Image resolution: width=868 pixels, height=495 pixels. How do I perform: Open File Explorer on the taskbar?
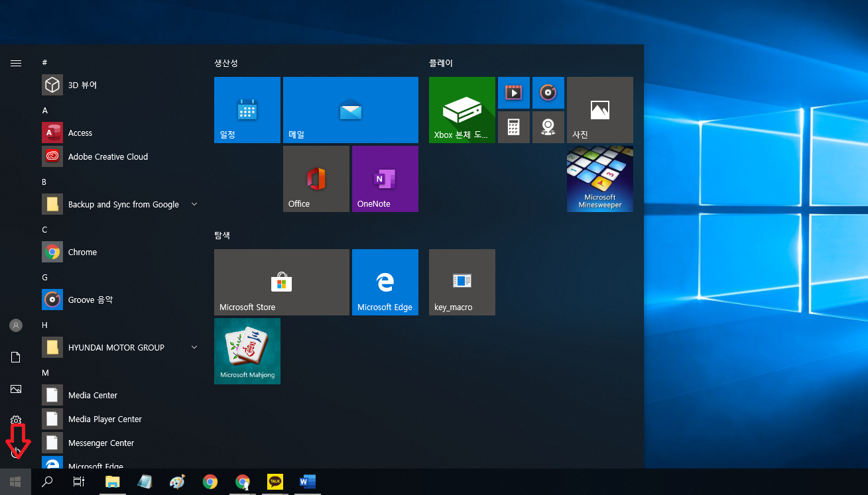pyautogui.click(x=113, y=482)
